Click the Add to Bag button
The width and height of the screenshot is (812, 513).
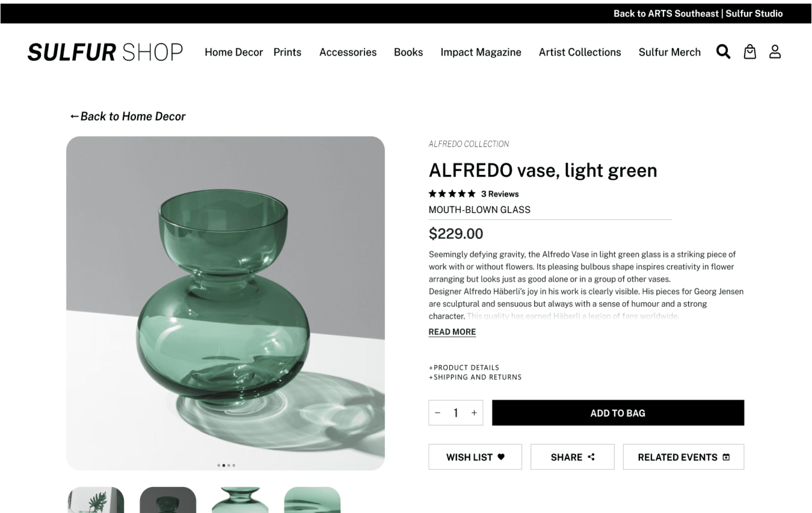pos(618,412)
